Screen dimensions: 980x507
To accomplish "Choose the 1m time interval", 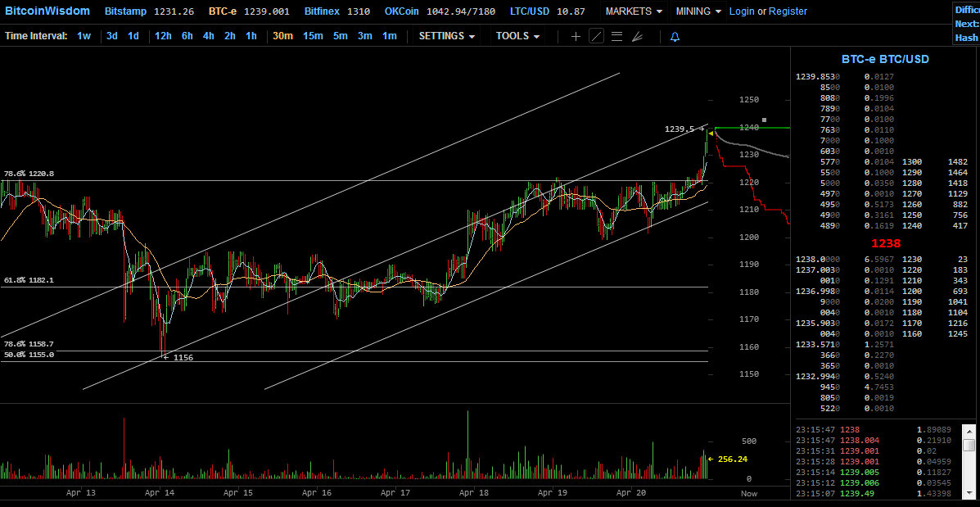I will pos(390,36).
